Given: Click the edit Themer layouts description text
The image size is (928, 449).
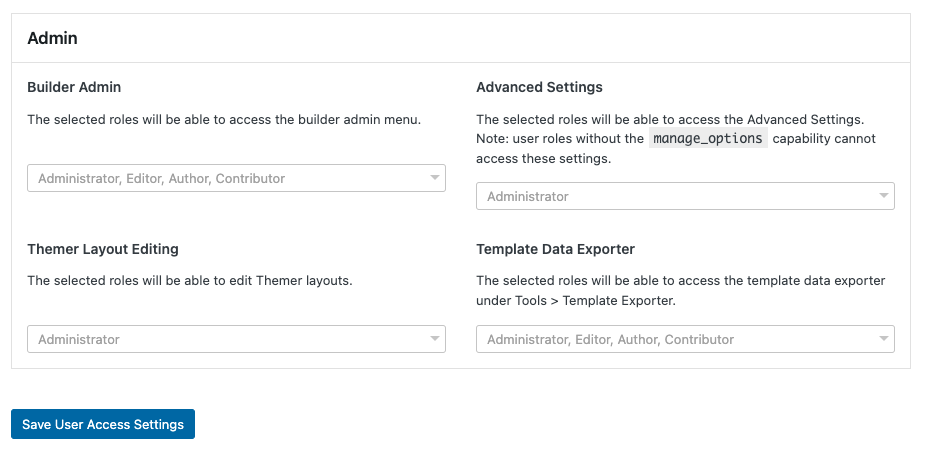Looking at the screenshot, I should pos(190,280).
